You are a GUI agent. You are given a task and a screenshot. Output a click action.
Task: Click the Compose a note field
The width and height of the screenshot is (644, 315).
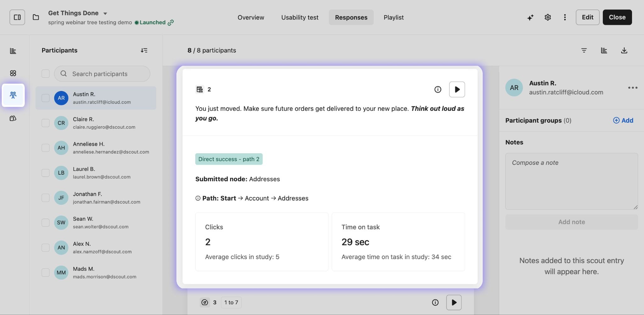point(571,181)
